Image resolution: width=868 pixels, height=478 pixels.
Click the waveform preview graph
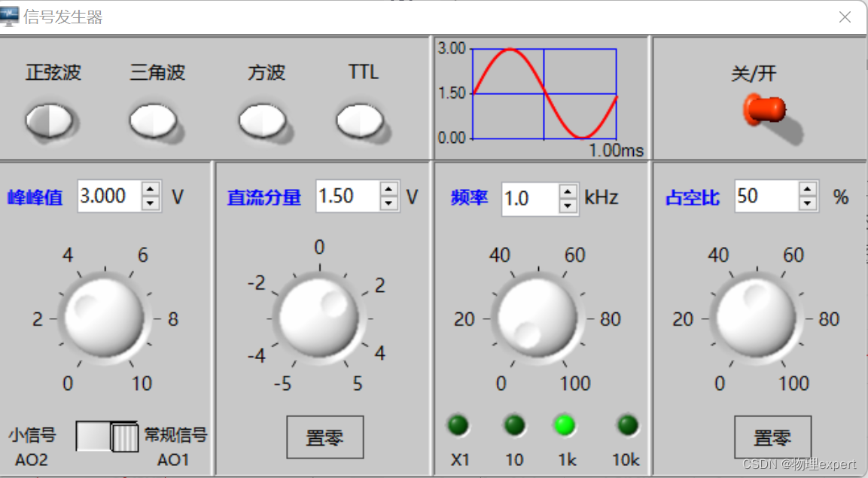(544, 93)
